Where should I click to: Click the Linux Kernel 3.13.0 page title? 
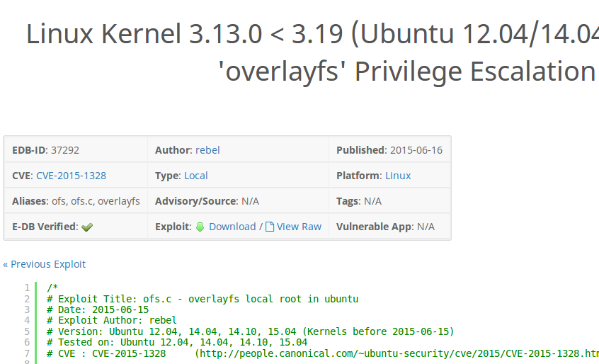312,34
